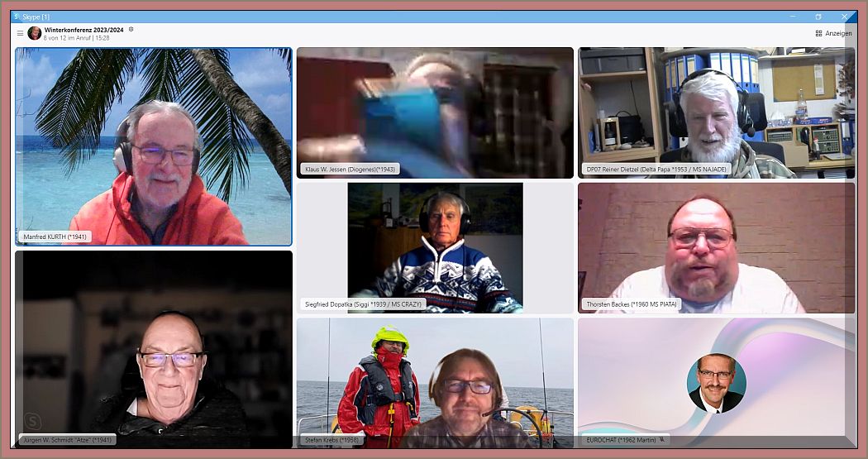This screenshot has width=868, height=459.
Task: Minimize the Skype window
Action: pos(792,17)
